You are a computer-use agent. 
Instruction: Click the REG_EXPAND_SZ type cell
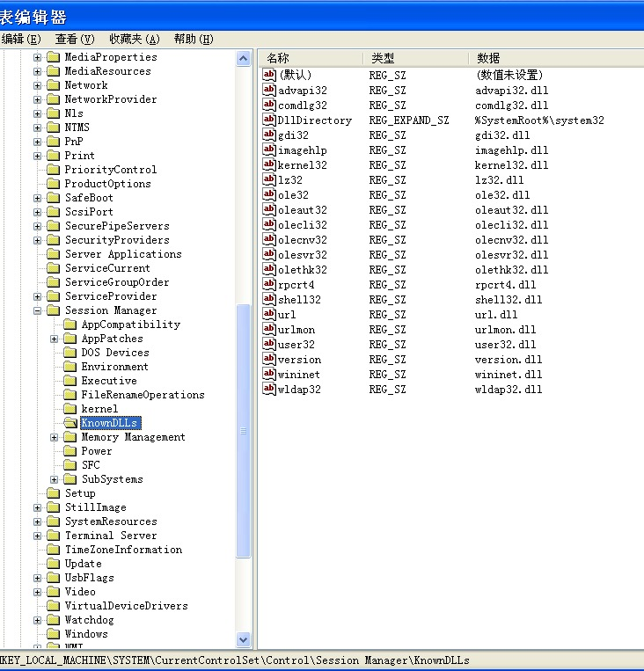(x=409, y=120)
